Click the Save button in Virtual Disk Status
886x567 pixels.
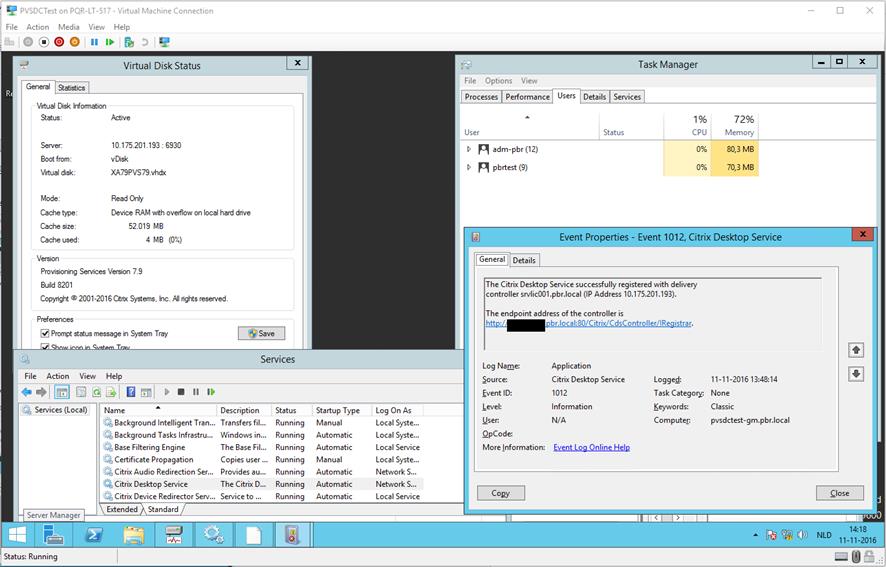pyautogui.click(x=261, y=334)
